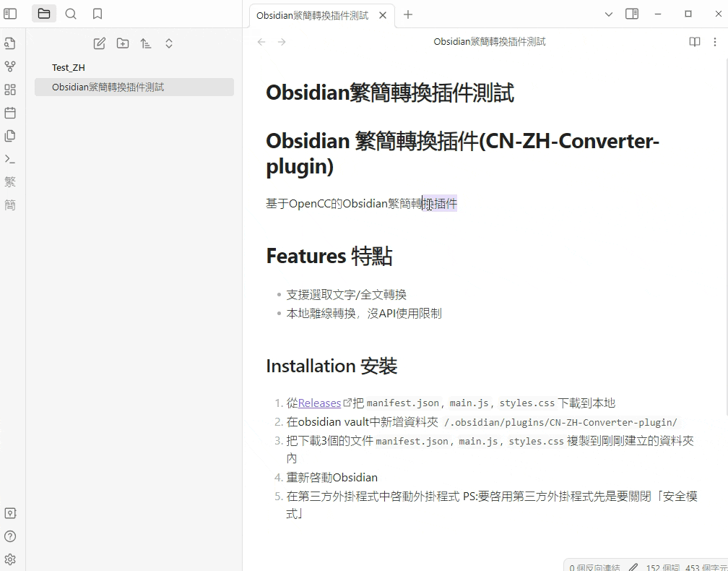
Task: Open tab list dropdown chevron
Action: (x=609, y=14)
